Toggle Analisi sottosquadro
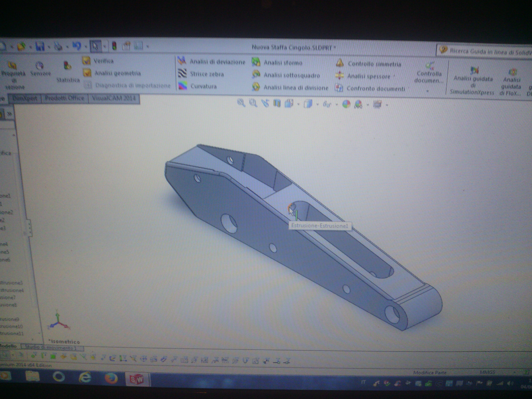The width and height of the screenshot is (532, 399). point(286,75)
